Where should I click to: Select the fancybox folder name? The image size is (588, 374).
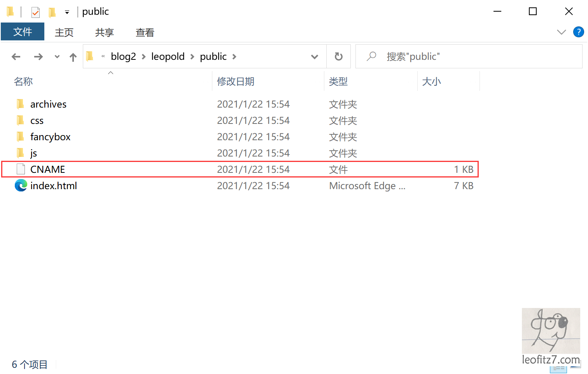51,137
